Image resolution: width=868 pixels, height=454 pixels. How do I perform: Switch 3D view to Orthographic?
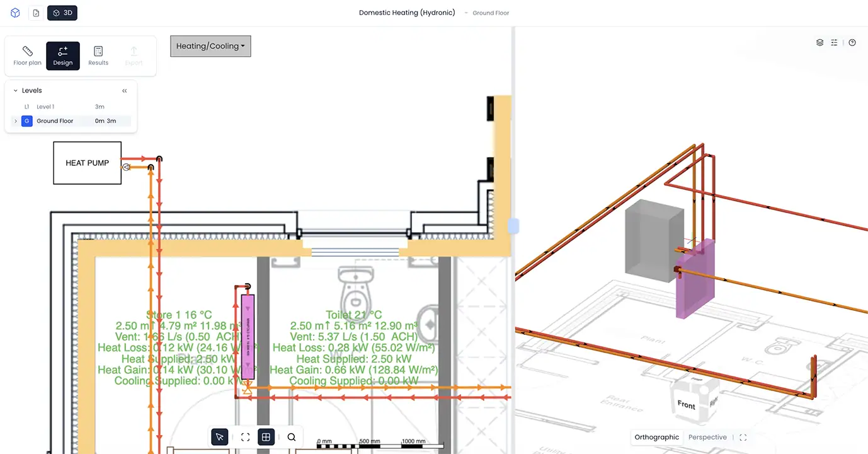pos(657,437)
